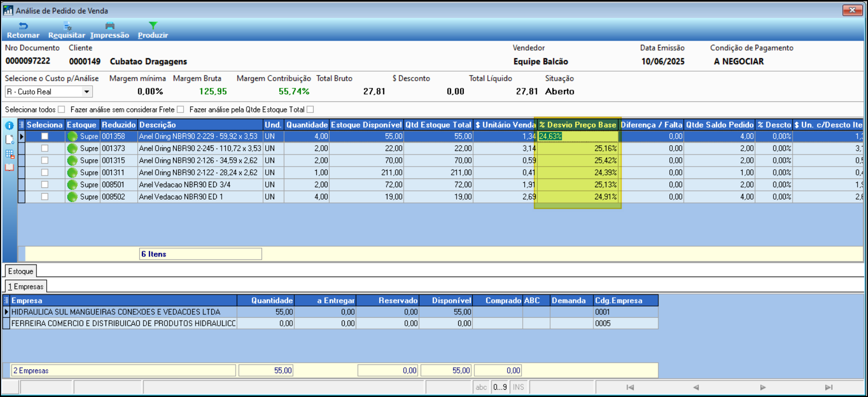Click the document page sidebar icon
Image resolution: width=868 pixels, height=397 pixels.
tap(9, 139)
